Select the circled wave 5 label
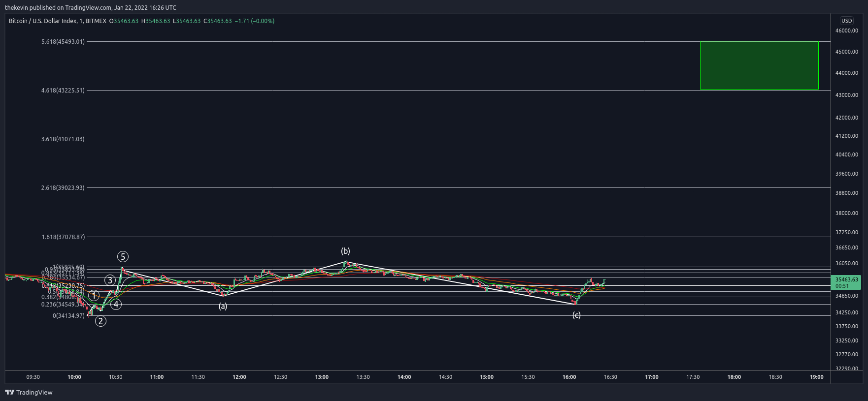This screenshot has height=401, width=868. click(x=123, y=256)
